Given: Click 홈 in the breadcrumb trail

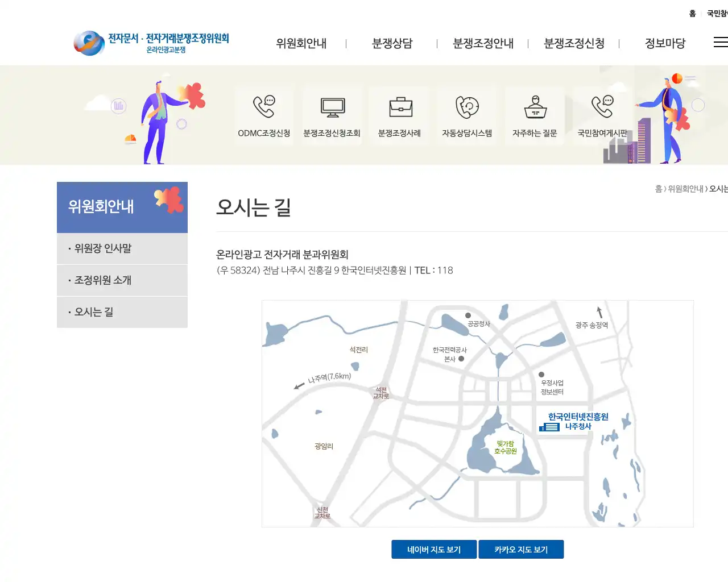Looking at the screenshot, I should (659, 189).
